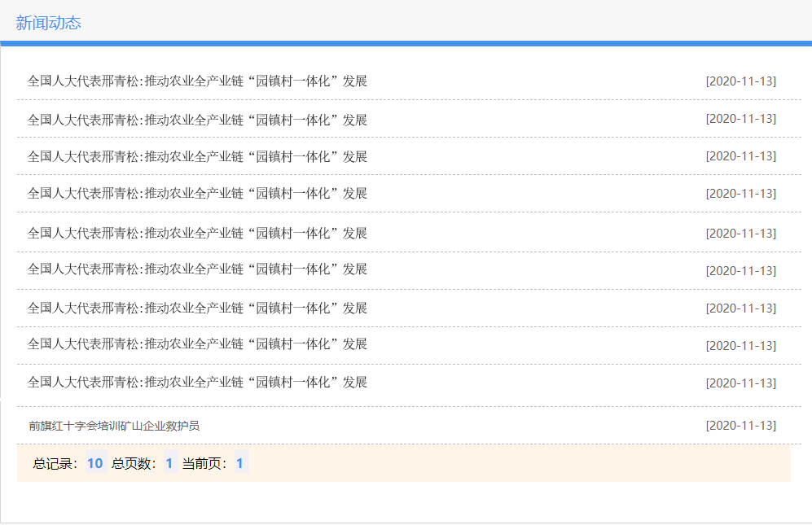
Task: Click the 总页数 label in pagination bar
Action: [x=134, y=464]
